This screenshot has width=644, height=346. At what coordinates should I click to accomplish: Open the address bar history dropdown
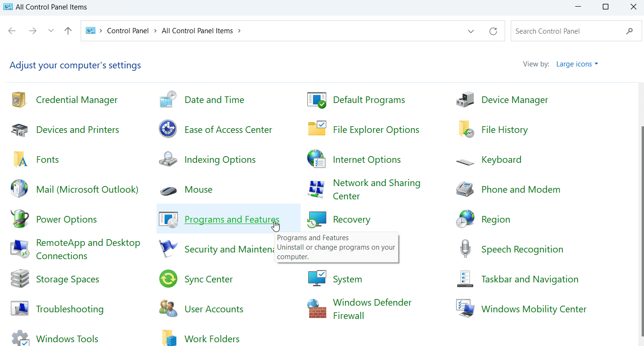tap(471, 31)
